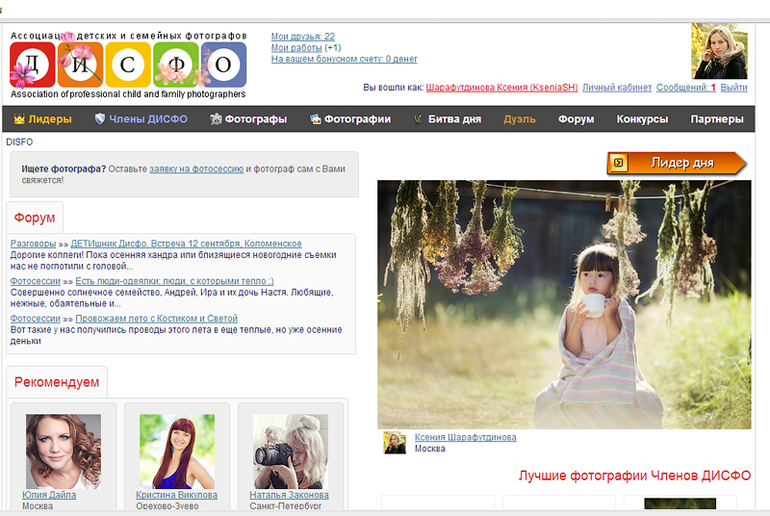The image size is (770, 516).
Task: Open the Лидеры menu item
Action: 50,119
